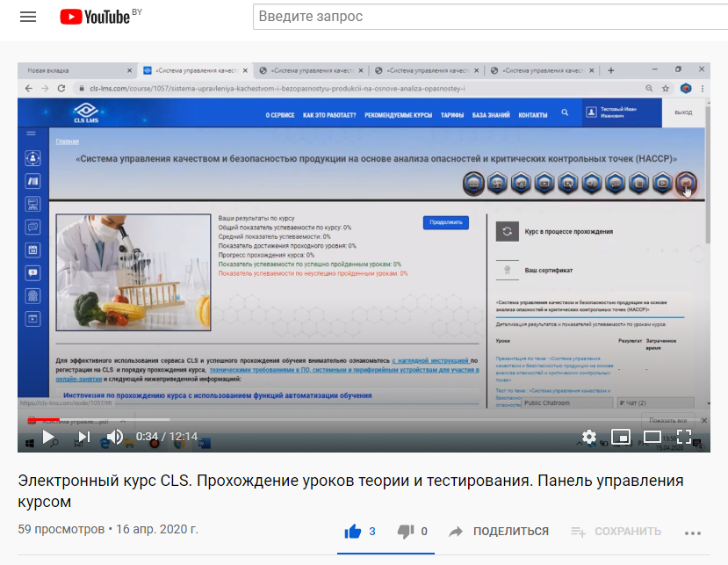Skip to the next video
Screen dimensions: 728x565
tap(84, 437)
